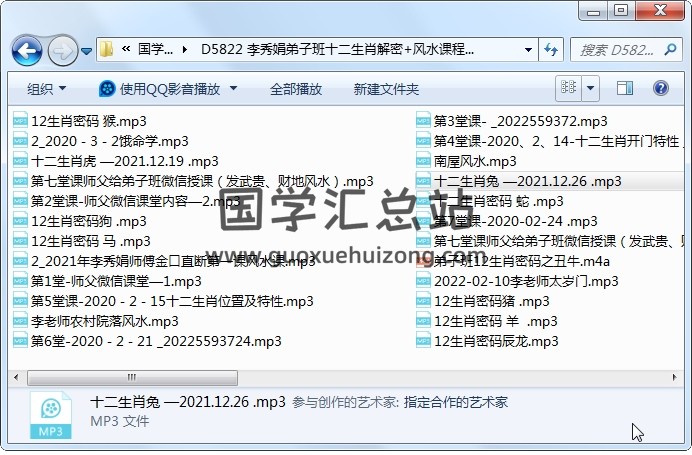Select file 李老师农村院落风水.mp3
The height and width of the screenshot is (455, 692).
[105, 321]
